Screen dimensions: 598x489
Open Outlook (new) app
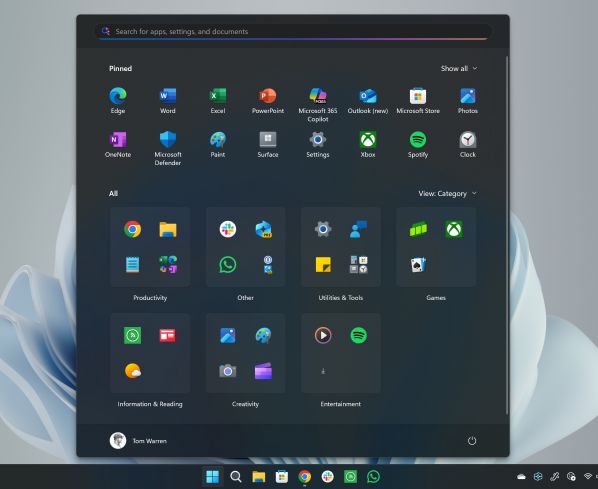click(x=368, y=100)
